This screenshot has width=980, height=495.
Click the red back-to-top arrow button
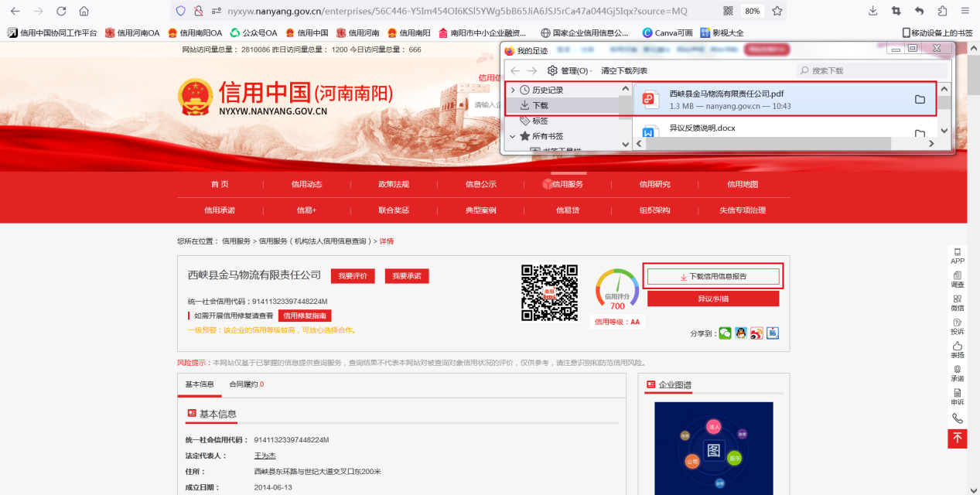coord(958,439)
